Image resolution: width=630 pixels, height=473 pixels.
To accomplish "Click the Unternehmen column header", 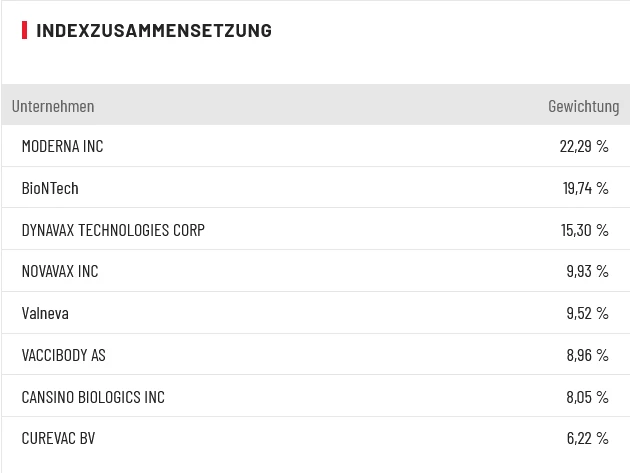I will [x=53, y=106].
